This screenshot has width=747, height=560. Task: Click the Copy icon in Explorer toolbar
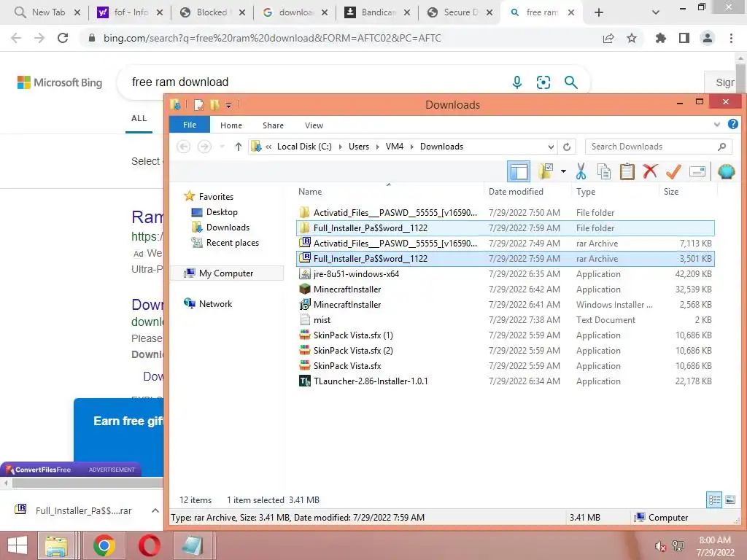point(603,171)
